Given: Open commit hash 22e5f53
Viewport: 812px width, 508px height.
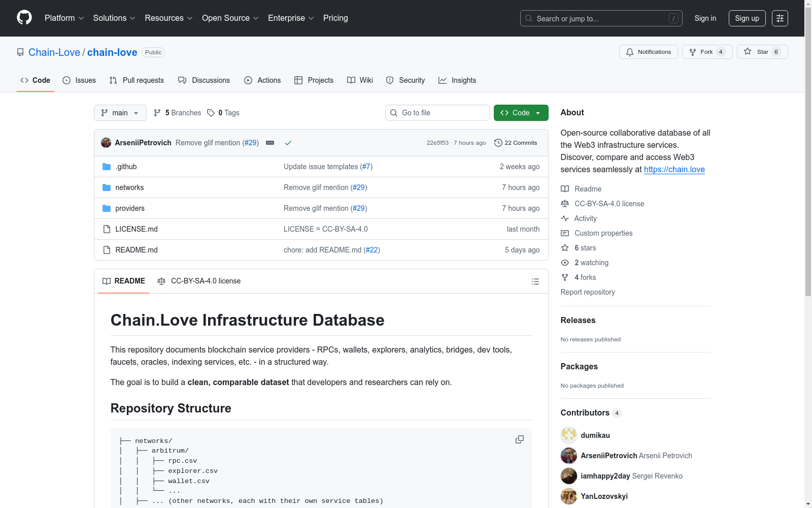Looking at the screenshot, I should click(x=437, y=143).
